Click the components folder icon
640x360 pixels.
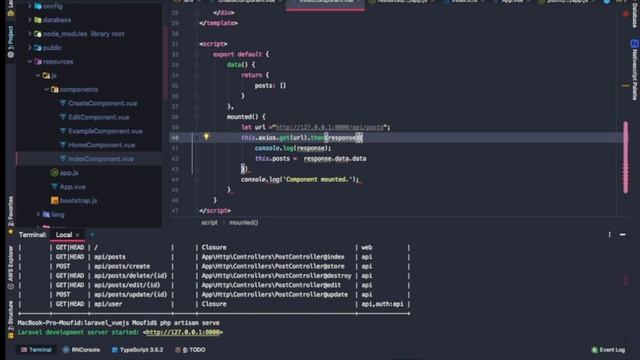(54, 89)
